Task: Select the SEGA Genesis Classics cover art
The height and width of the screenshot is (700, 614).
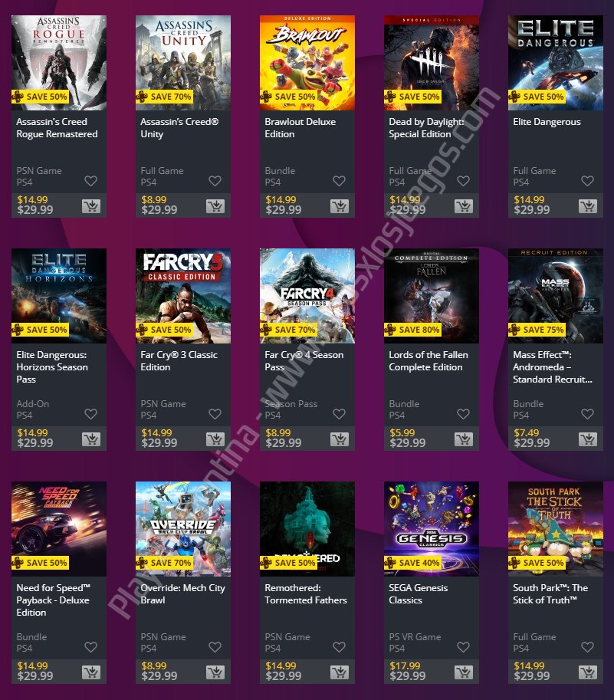Action: pyautogui.click(x=432, y=529)
